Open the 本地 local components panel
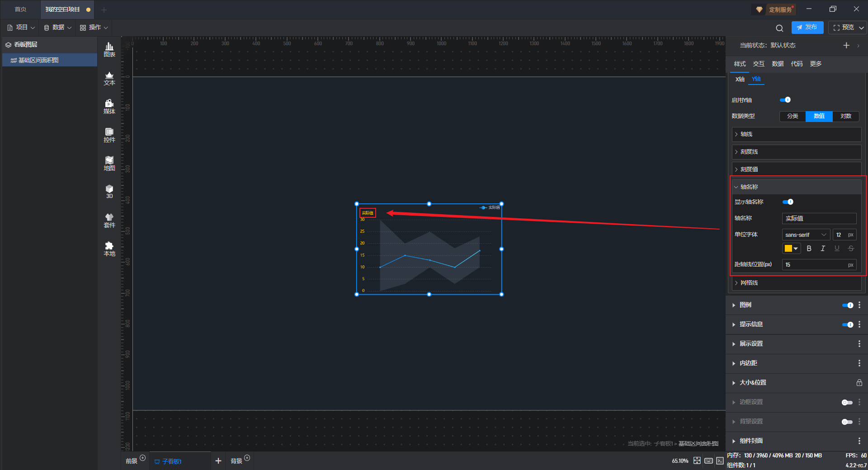Image resolution: width=868 pixels, height=470 pixels. 109,249
